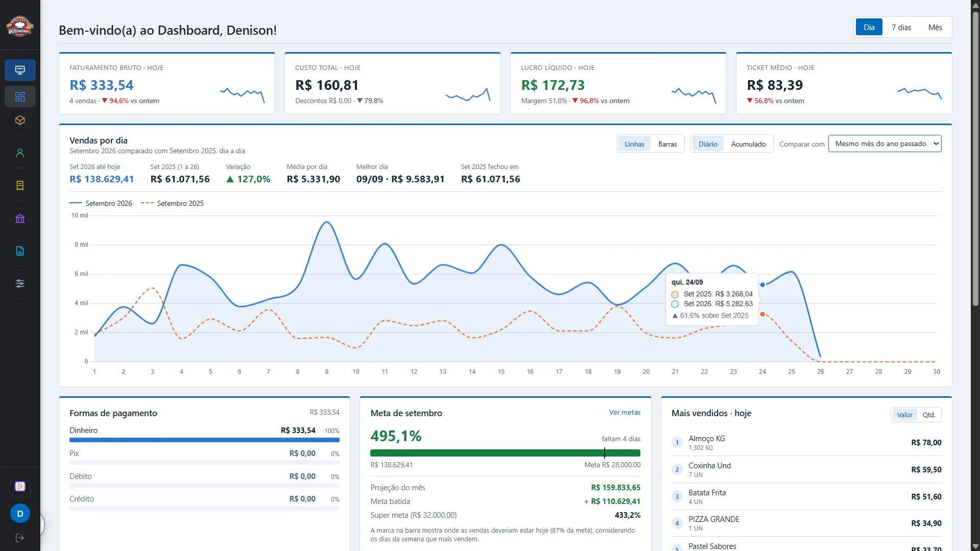Screen dimensions: 980x551
Task: Open the orders receipt icon in the sidebar
Action: click(20, 185)
